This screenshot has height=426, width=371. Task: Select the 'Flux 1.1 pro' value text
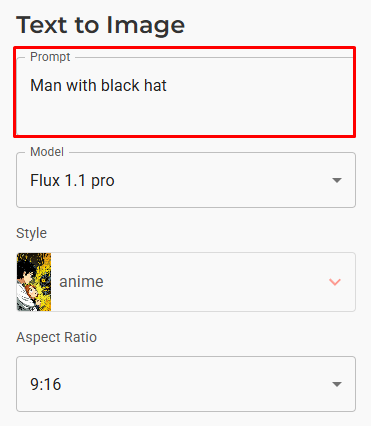pos(72,181)
